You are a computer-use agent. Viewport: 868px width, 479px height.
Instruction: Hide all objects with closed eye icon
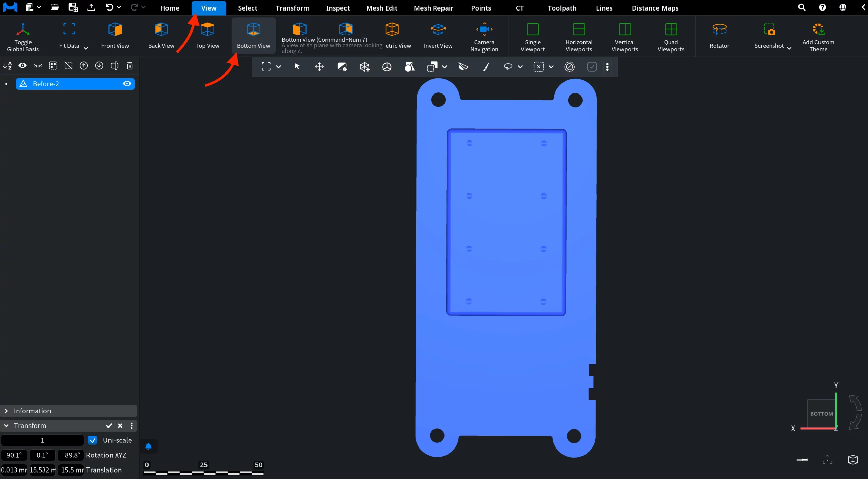click(38, 66)
